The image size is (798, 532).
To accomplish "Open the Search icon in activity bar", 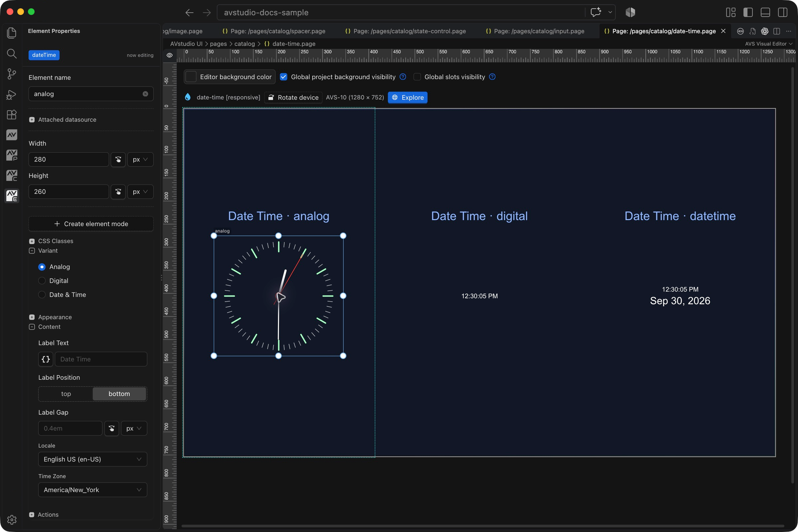I will [x=12, y=53].
